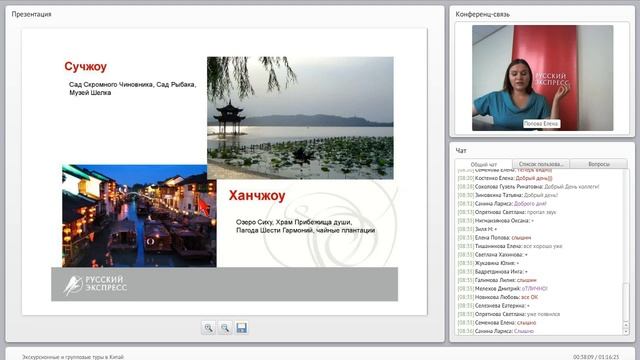Click the zoom out magnifier icon
The height and width of the screenshot is (360, 640).
(225, 328)
